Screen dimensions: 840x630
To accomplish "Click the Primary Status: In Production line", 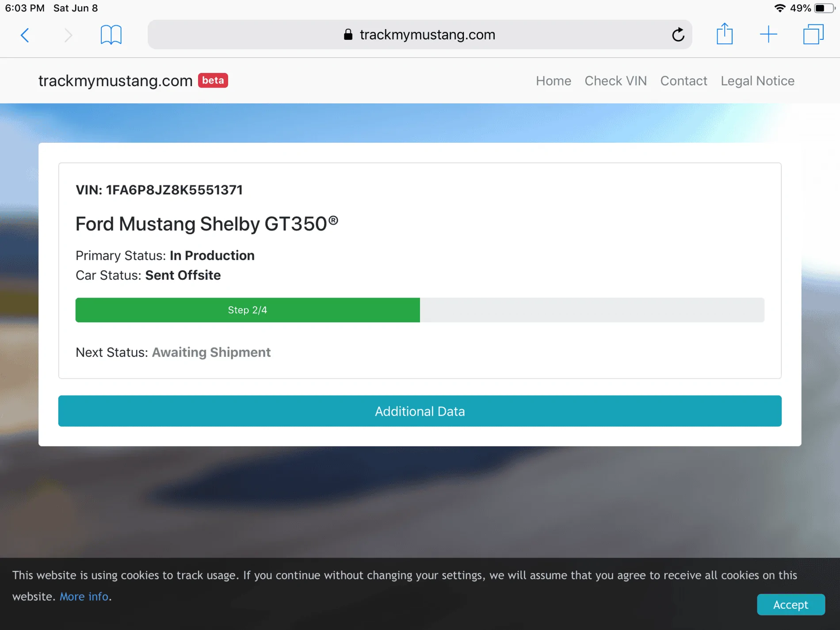I will pyautogui.click(x=165, y=256).
